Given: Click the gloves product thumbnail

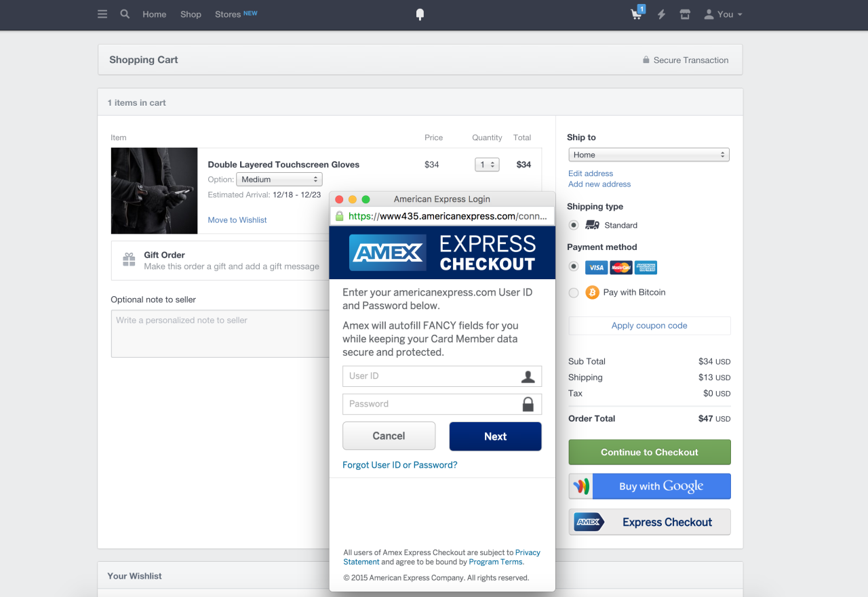Looking at the screenshot, I should (x=155, y=191).
